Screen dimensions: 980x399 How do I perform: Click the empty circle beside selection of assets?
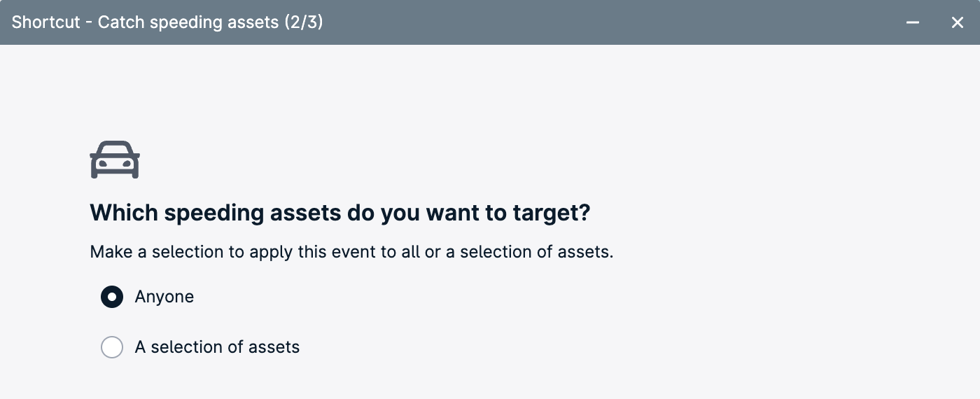pos(112,347)
